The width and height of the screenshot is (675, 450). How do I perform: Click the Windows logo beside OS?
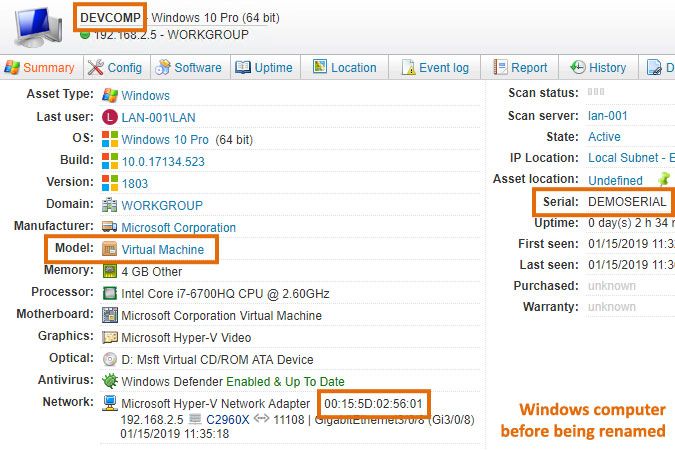click(110, 139)
